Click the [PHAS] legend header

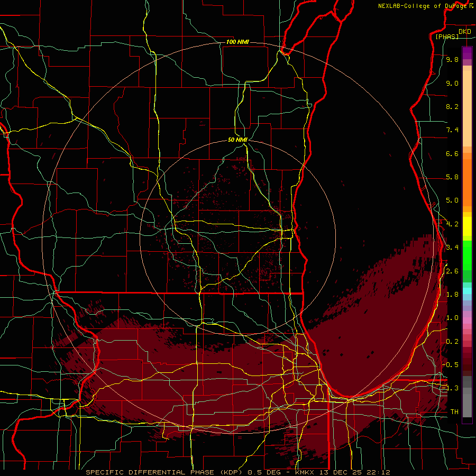(x=447, y=36)
